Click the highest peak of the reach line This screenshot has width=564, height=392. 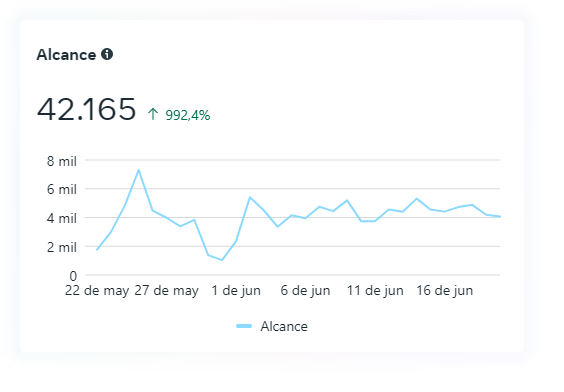click(x=138, y=170)
